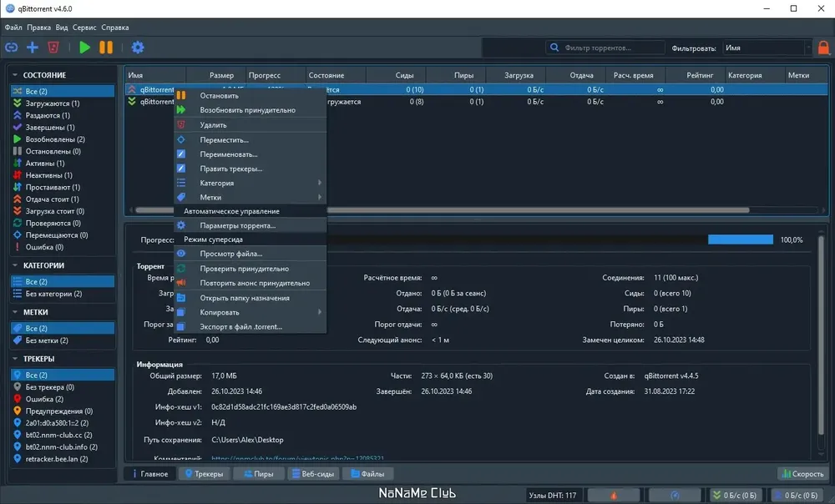Collapse the КАТЕГОРИИ section
The height and width of the screenshot is (504, 835).
[15, 265]
